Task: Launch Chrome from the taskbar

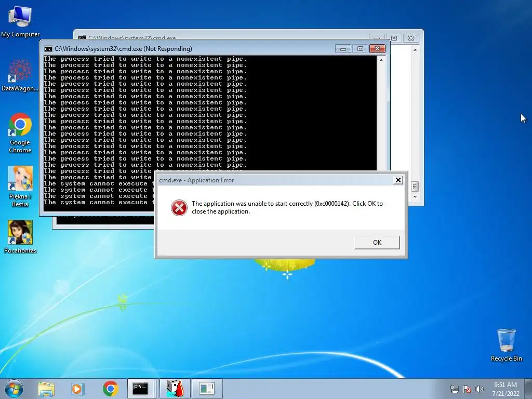Action: [x=110, y=389]
